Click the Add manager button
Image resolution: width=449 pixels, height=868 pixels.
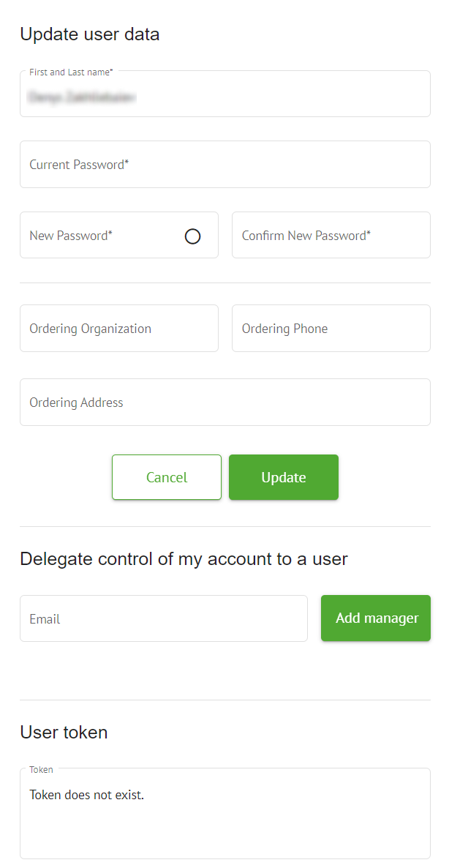[376, 618]
